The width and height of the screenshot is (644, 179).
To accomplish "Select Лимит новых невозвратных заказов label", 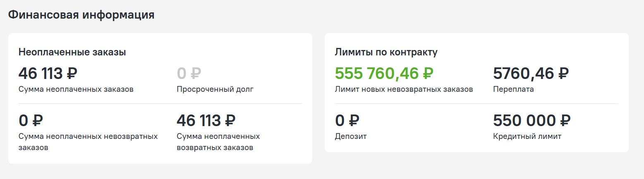I will click(x=404, y=89).
